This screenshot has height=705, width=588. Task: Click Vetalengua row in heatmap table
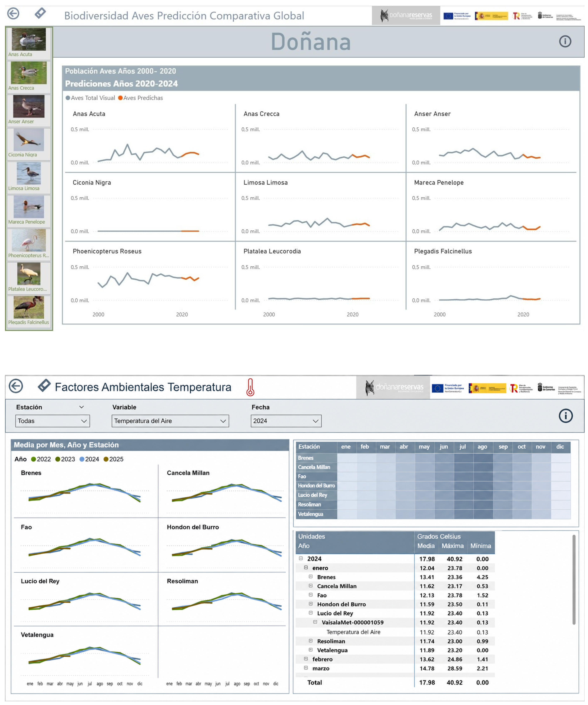tap(433, 514)
